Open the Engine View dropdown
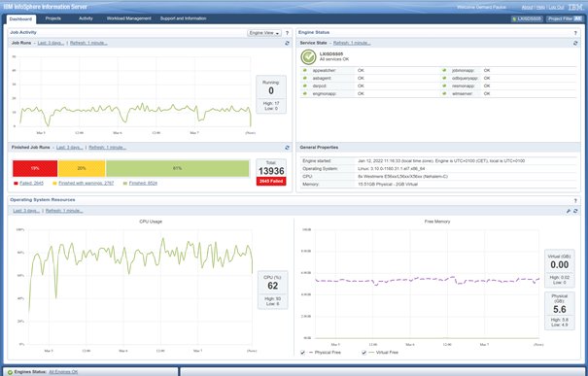This screenshot has height=376, width=588. [264, 33]
